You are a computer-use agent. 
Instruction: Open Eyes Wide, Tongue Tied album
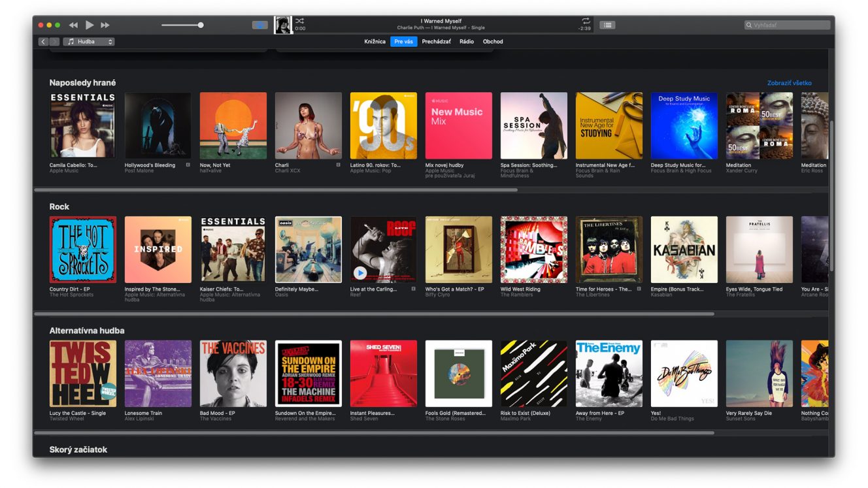tap(759, 250)
